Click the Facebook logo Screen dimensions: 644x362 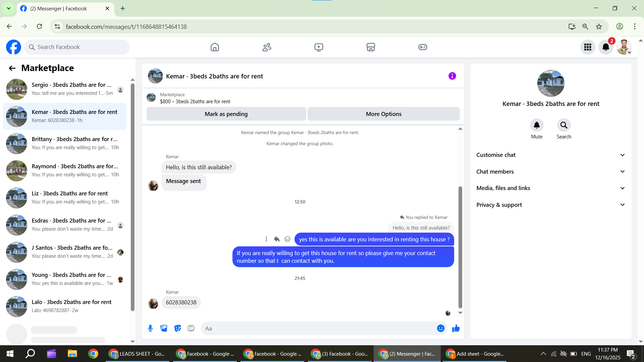(13, 47)
